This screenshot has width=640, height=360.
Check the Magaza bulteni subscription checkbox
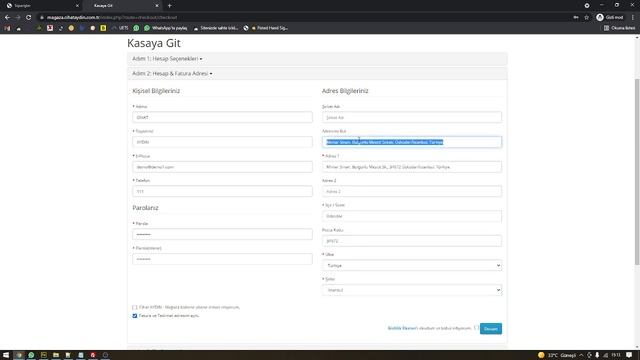point(135,307)
